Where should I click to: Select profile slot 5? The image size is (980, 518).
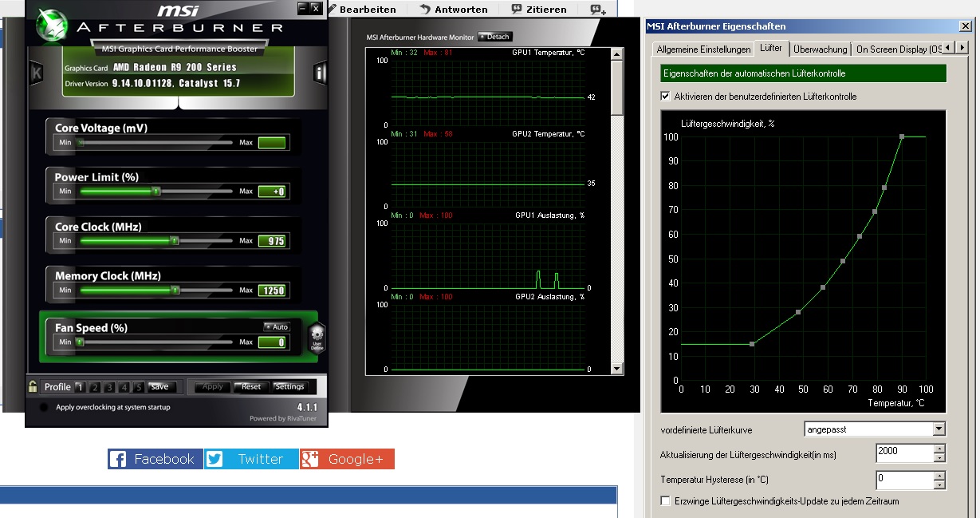click(x=139, y=387)
